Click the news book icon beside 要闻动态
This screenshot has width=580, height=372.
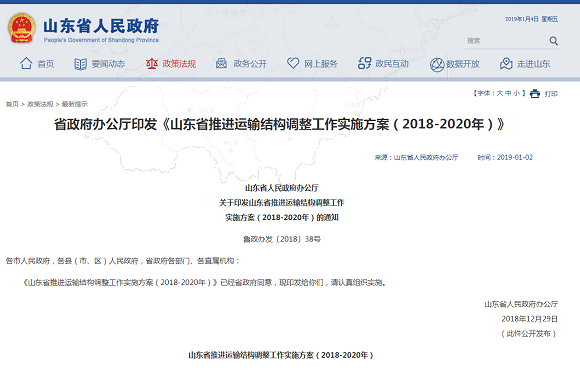[80, 64]
